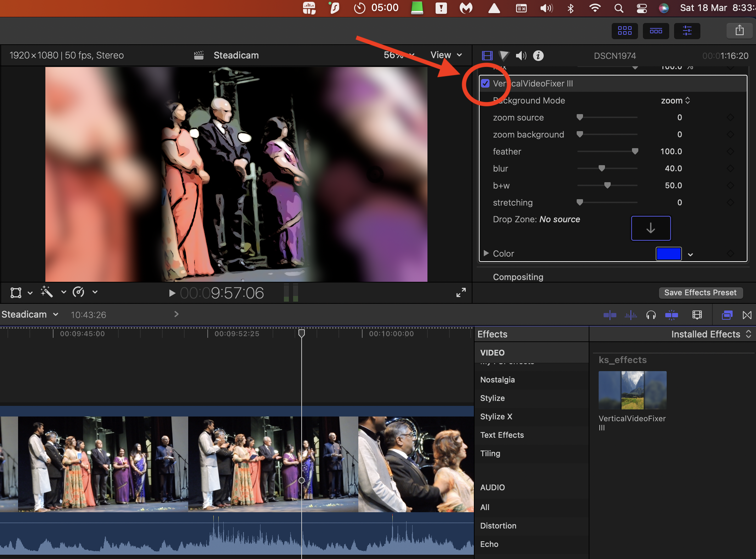The height and width of the screenshot is (559, 756).
Task: Toggle audio skimming waveform icon
Action: [x=631, y=315]
